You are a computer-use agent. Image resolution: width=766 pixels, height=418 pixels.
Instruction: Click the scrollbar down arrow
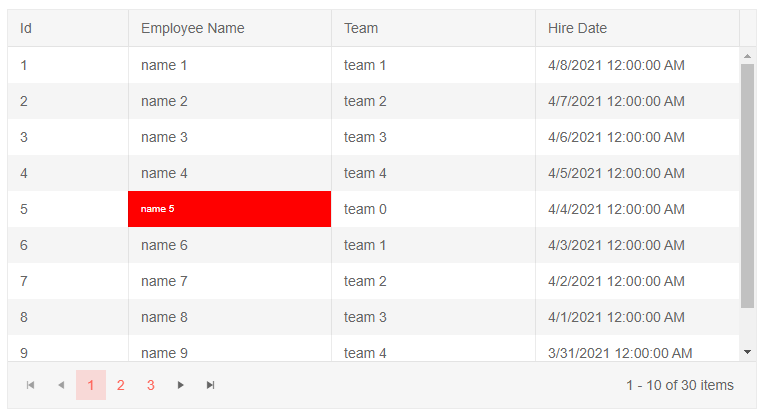[748, 352]
